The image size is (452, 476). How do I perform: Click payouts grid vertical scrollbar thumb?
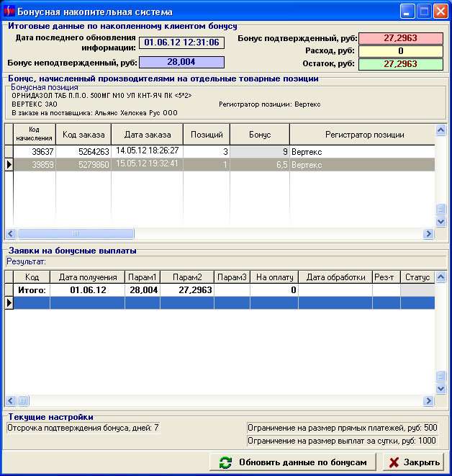tap(440, 377)
